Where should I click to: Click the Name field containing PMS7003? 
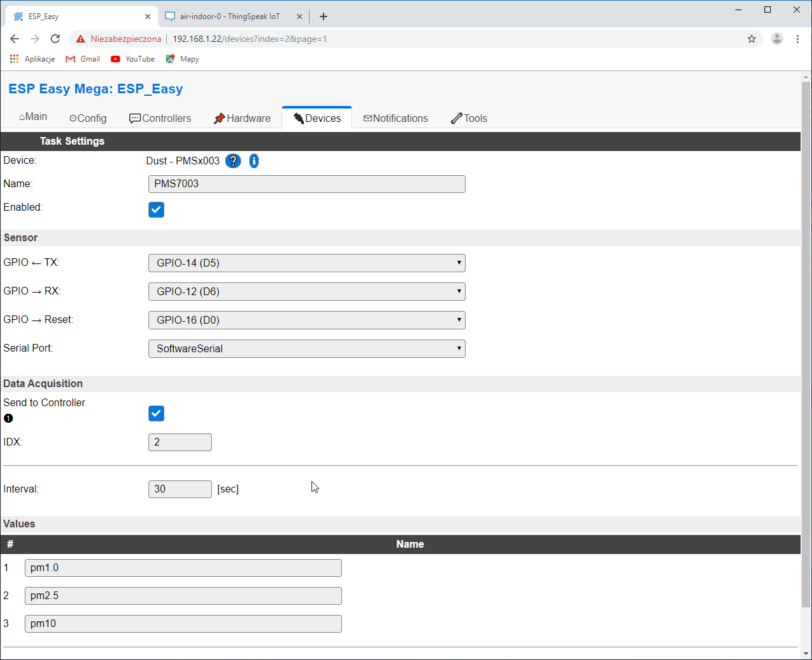307,184
